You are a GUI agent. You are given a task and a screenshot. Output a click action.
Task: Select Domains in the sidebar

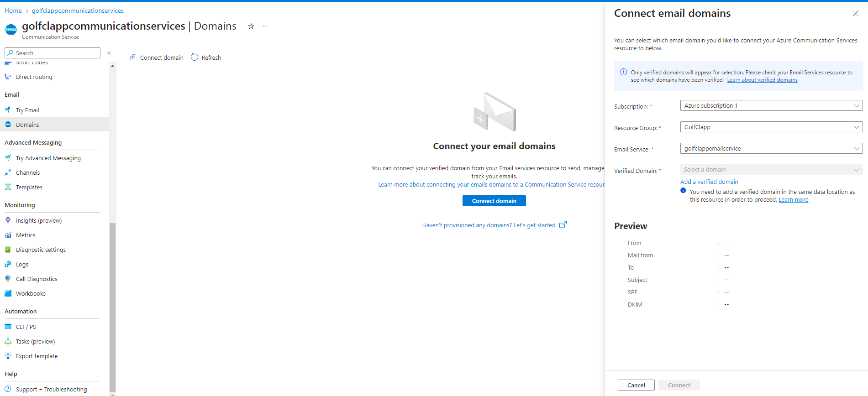click(54, 125)
